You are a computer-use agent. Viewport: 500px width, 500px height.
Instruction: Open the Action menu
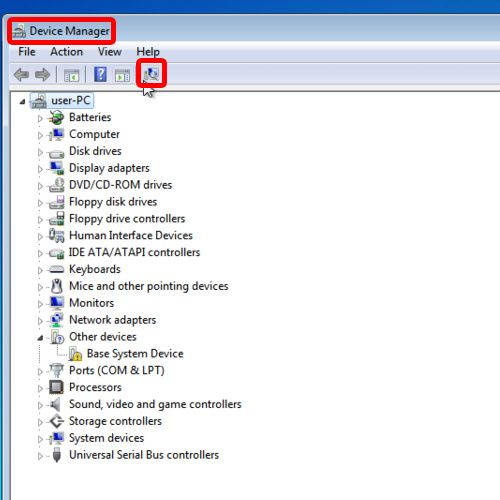66,52
